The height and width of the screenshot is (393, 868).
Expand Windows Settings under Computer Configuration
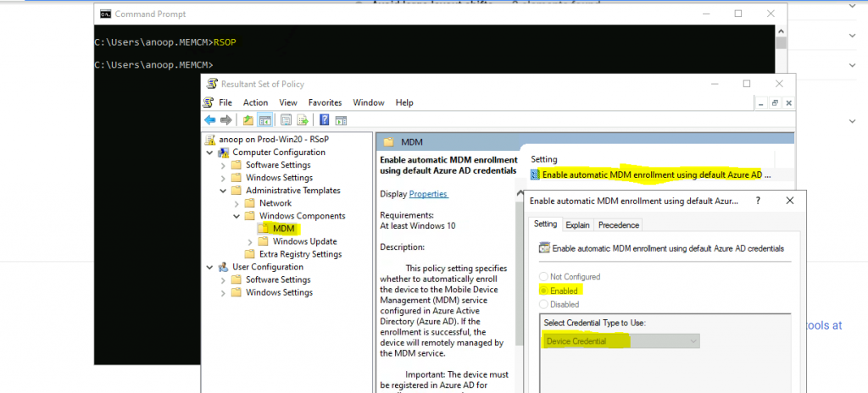[223, 178]
